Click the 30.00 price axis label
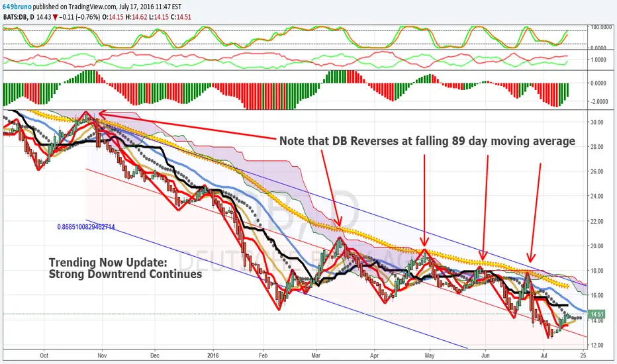This screenshot has height=364, width=617. tap(596, 122)
